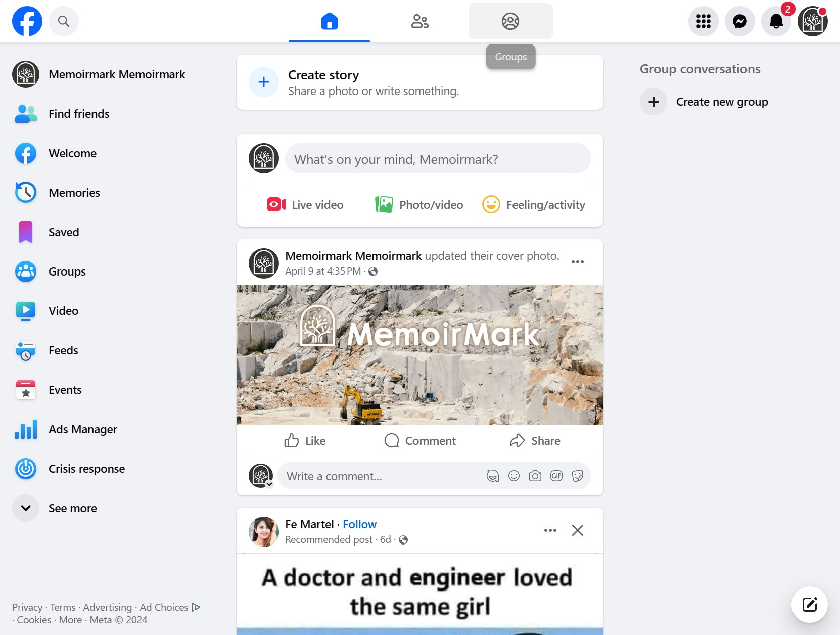Open Cookies footer link

34,620
